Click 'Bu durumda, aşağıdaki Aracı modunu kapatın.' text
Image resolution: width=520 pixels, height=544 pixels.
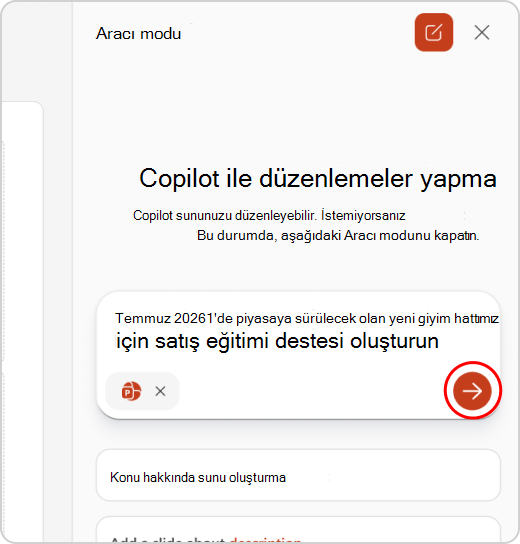(x=338, y=236)
